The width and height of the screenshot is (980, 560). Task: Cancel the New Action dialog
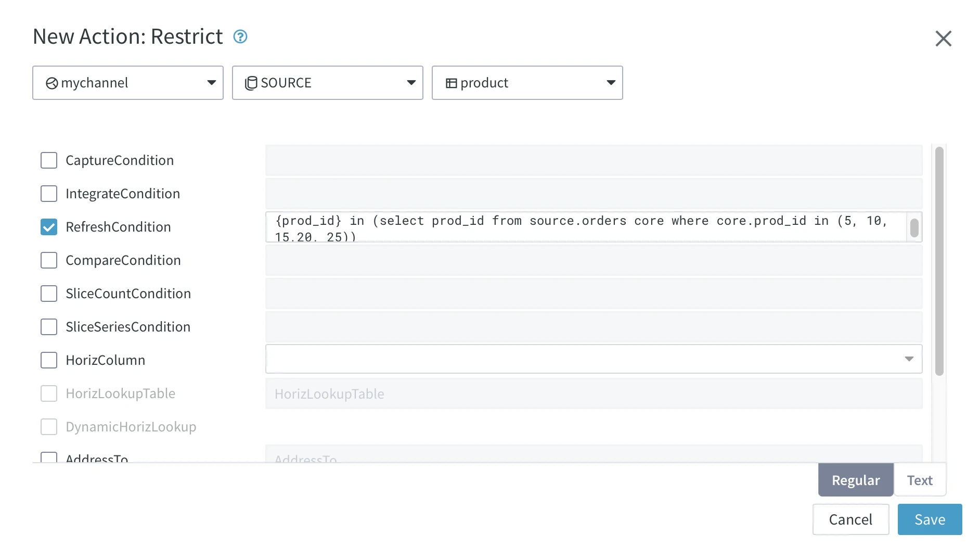pos(850,519)
